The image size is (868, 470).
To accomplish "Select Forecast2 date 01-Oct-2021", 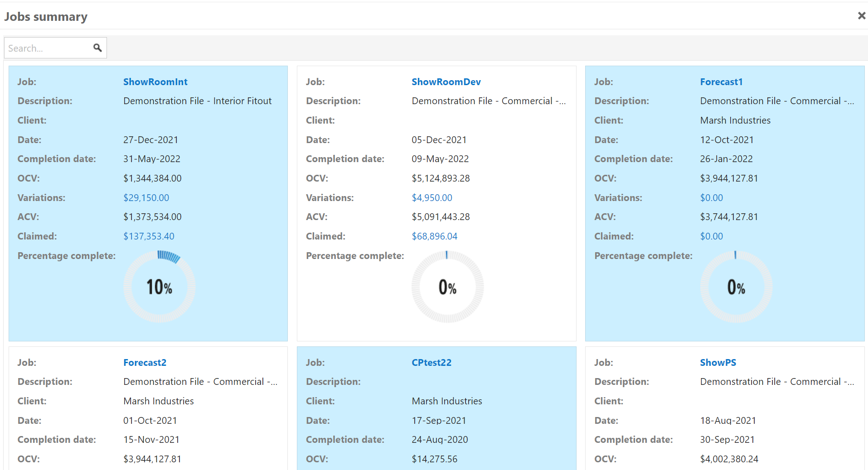I will pyautogui.click(x=150, y=421).
